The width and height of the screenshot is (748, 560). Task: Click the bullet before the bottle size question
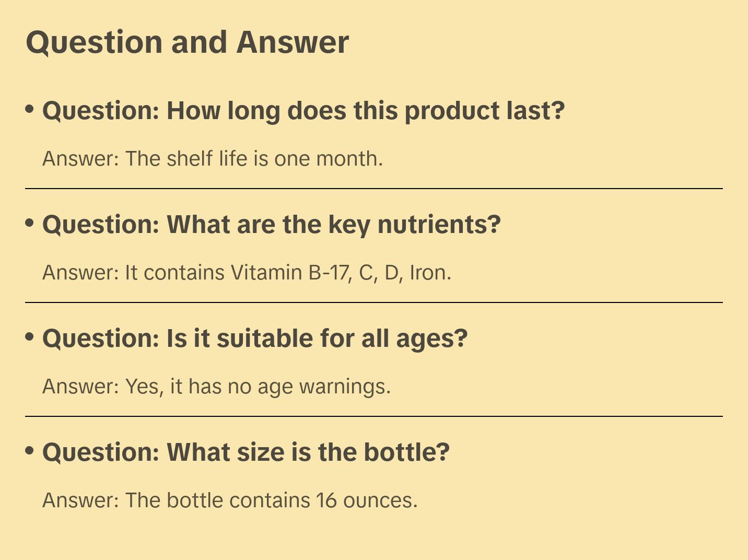click(x=30, y=451)
